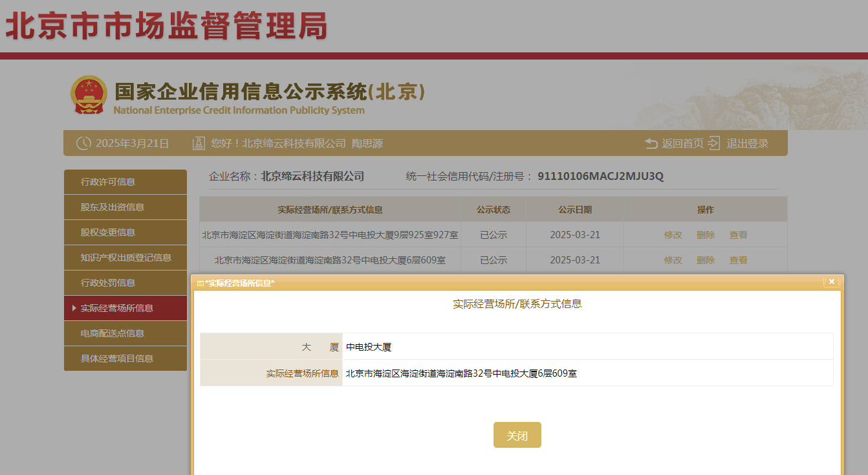Click the 大厦 label in the dialog

click(320, 347)
